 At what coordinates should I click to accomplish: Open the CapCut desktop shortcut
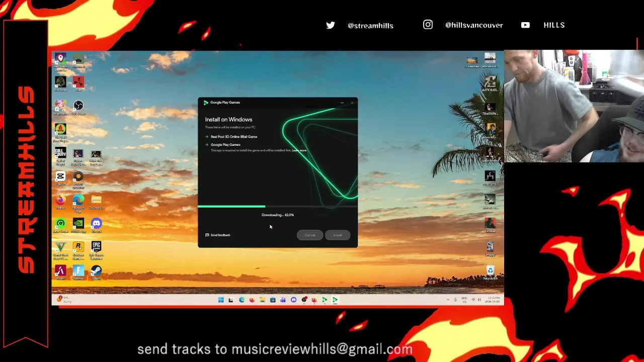[60, 178]
